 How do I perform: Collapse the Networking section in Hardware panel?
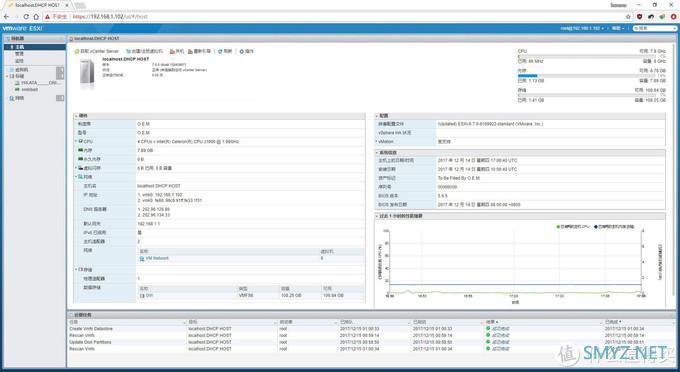pyautogui.click(x=76, y=176)
